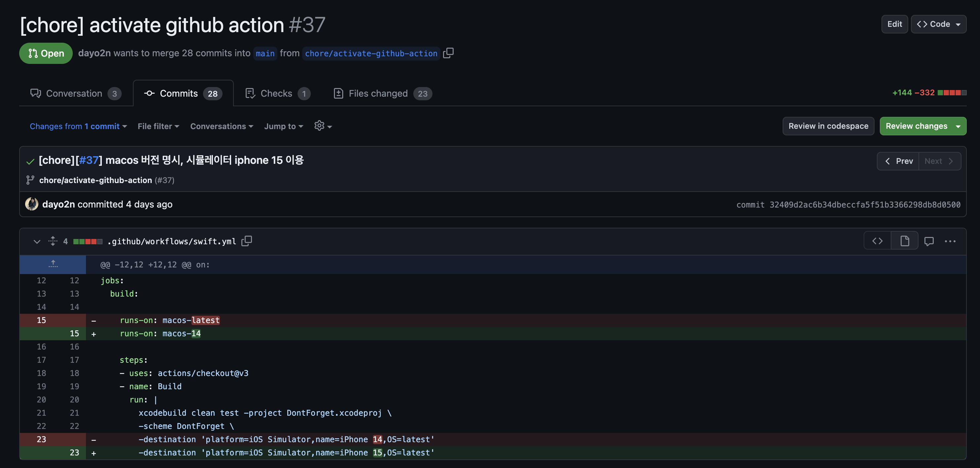Click the diffstat colored bars near +144 −332
Viewport: 980px width, 468px height.
point(952,93)
